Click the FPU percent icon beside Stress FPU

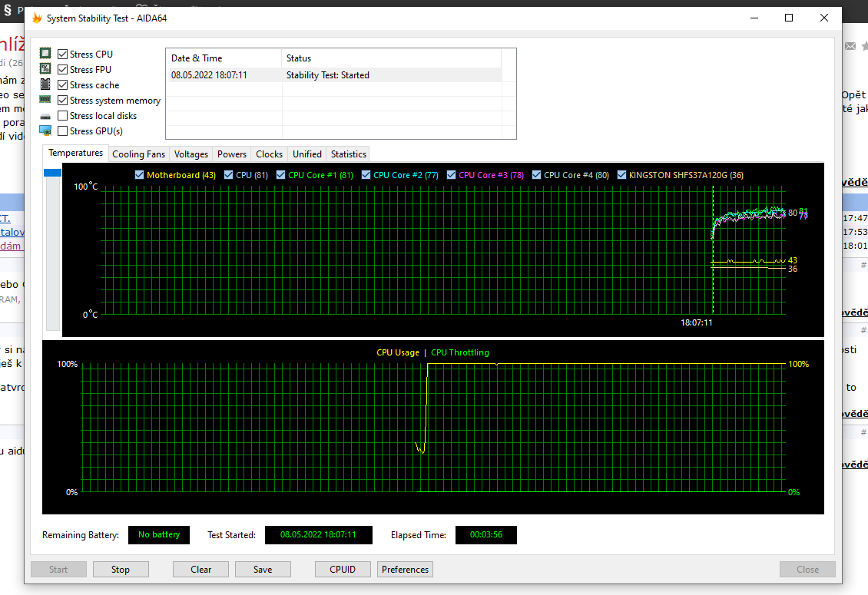pos(45,69)
